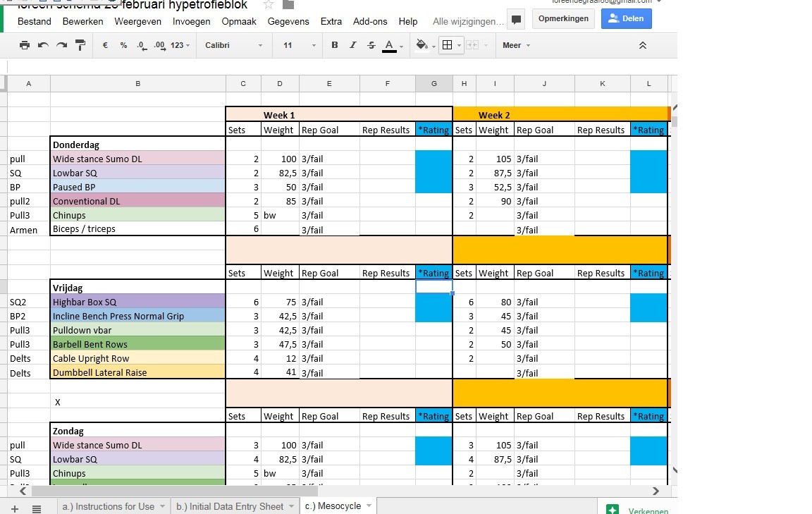Format the cell as currency (euro)
This screenshot has height=514, width=812.
click(x=105, y=45)
